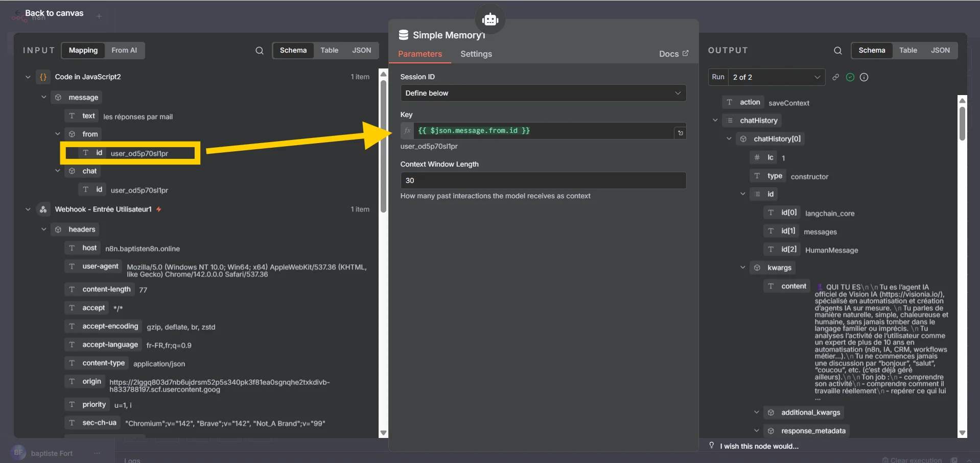Click the robot icon above Simple Memory1
Image resolution: width=980 pixels, height=463 pixels.
(x=490, y=19)
